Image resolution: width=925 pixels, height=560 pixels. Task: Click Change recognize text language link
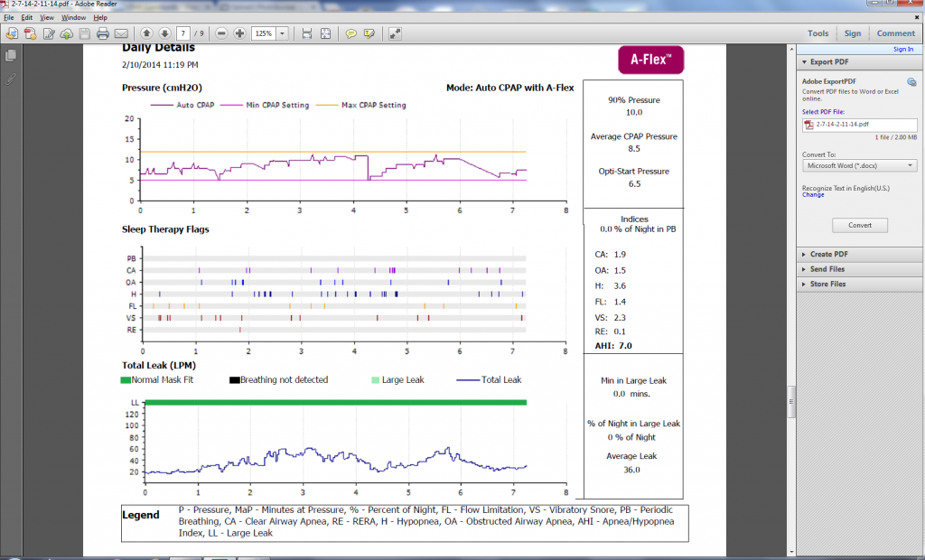(x=813, y=195)
